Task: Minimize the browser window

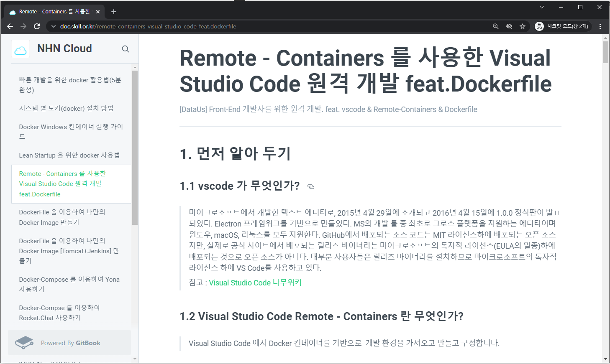Action: (561, 7)
